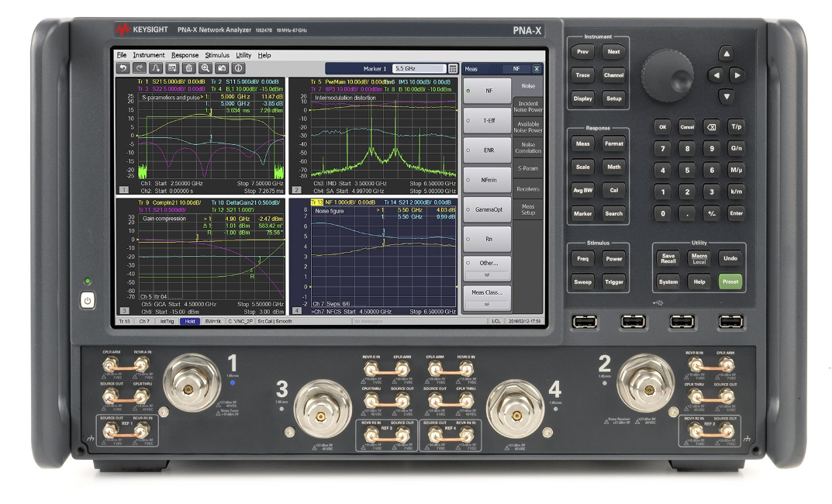Tap the Save Recall front-panel key
This screenshot has width=832, height=504.
(x=668, y=258)
